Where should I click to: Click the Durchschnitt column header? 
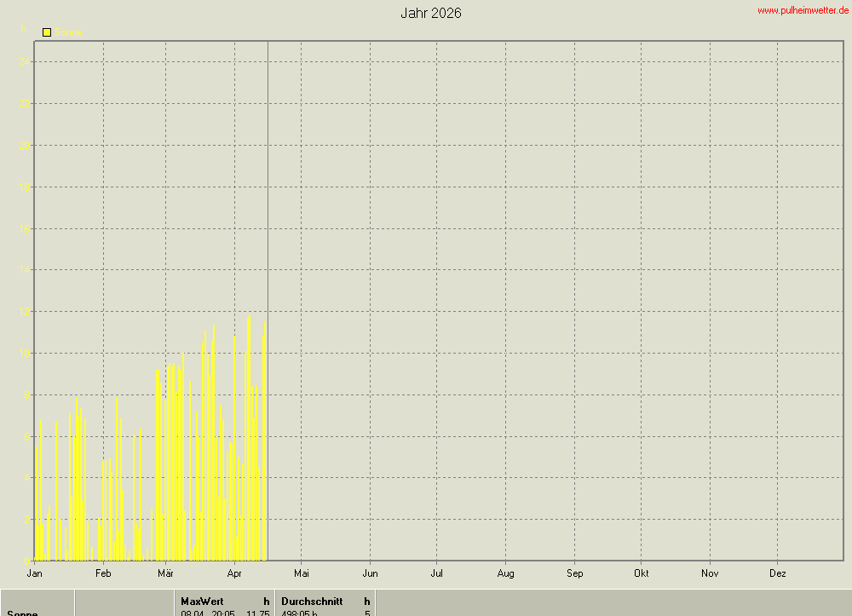(312, 602)
